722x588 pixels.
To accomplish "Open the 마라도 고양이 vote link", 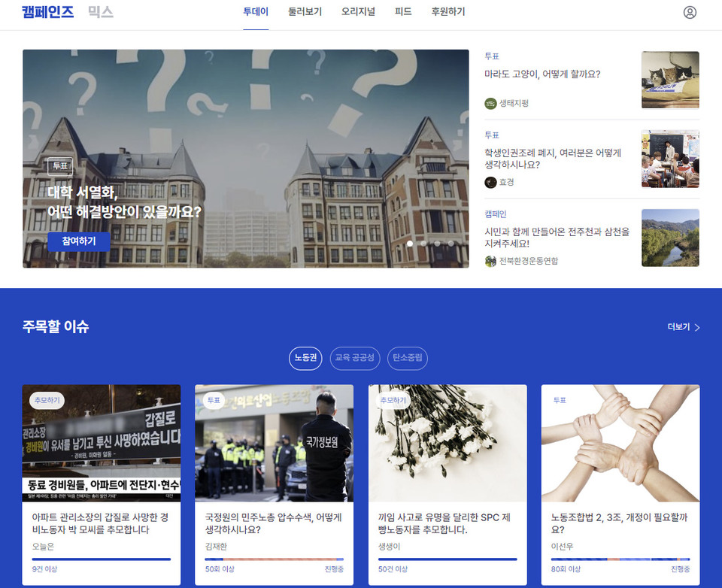I will (x=542, y=74).
